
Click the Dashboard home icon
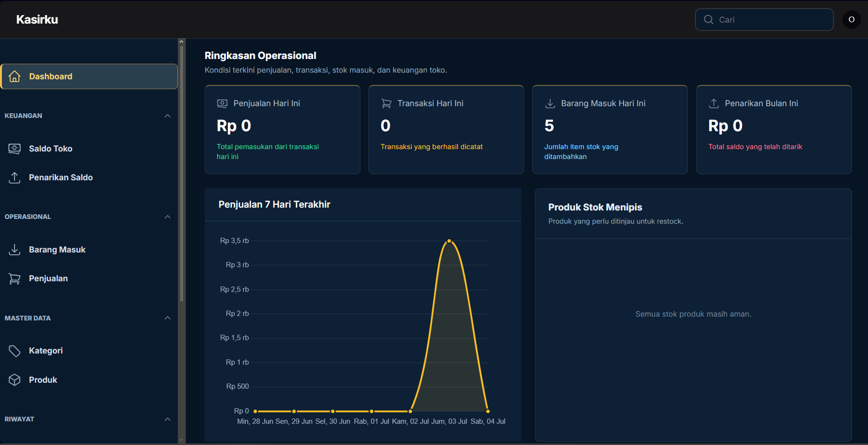15,76
